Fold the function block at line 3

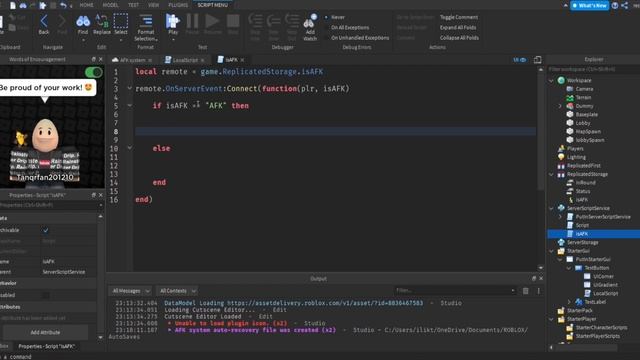pyautogui.click(x=129, y=88)
